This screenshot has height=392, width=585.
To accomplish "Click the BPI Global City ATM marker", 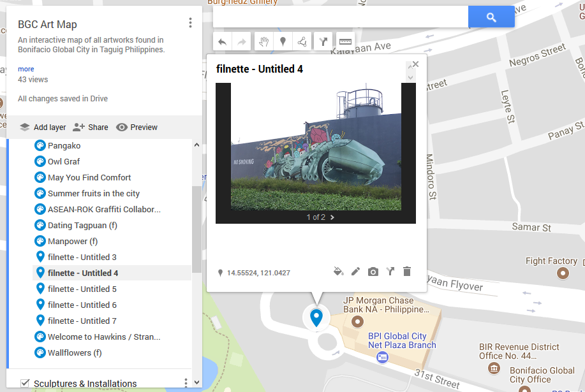I will [x=382, y=358].
